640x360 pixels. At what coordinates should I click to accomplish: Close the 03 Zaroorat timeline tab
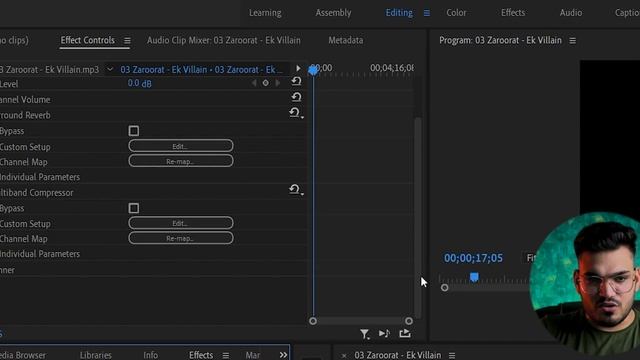[x=344, y=356]
